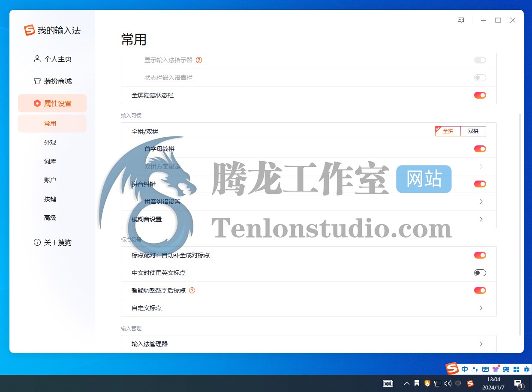Disable 全屏隐藏状态栏 switch
Screen dimensions: 532x392
pyautogui.click(x=480, y=95)
